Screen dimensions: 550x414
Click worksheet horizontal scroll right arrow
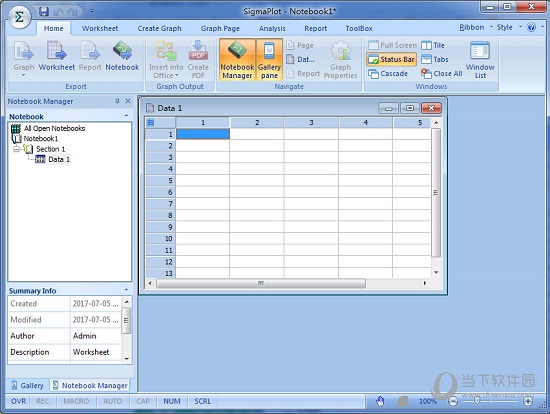425,283
